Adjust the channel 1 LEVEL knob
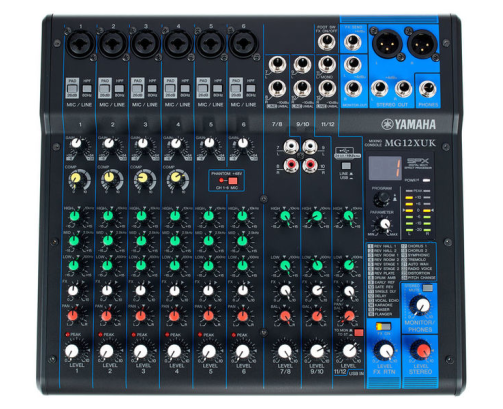503x409 pixels. pyautogui.click(x=72, y=351)
